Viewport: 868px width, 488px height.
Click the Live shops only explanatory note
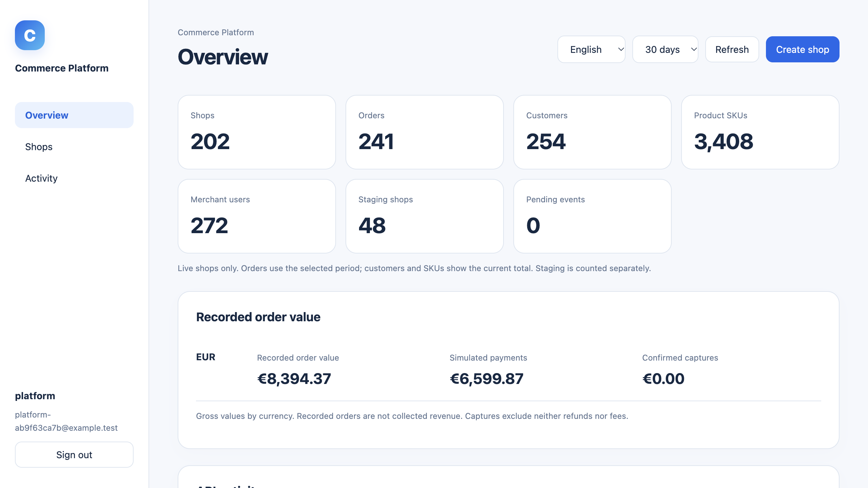pos(414,268)
